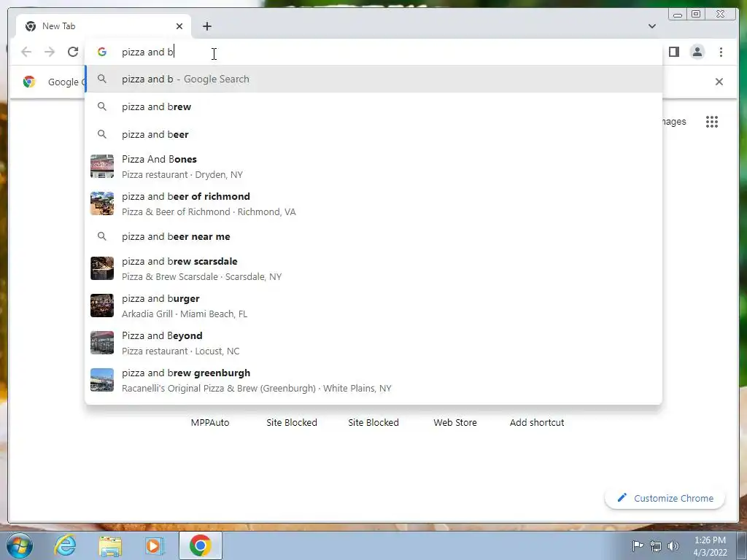Click the Pizza and Beyond thumbnail
The width and height of the screenshot is (747, 560).
[x=102, y=343]
